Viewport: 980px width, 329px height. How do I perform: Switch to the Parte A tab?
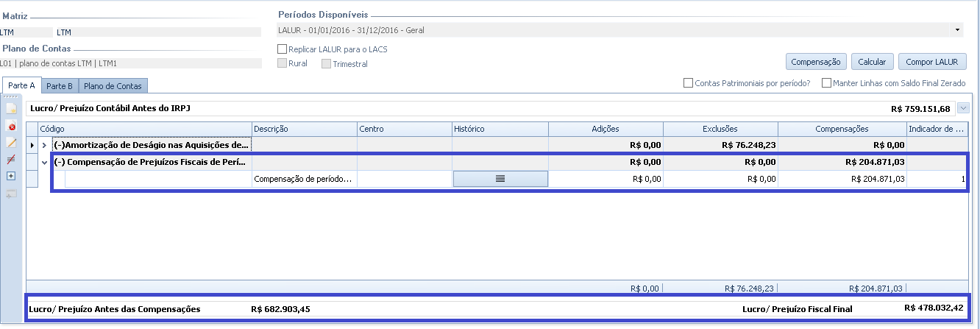click(22, 85)
